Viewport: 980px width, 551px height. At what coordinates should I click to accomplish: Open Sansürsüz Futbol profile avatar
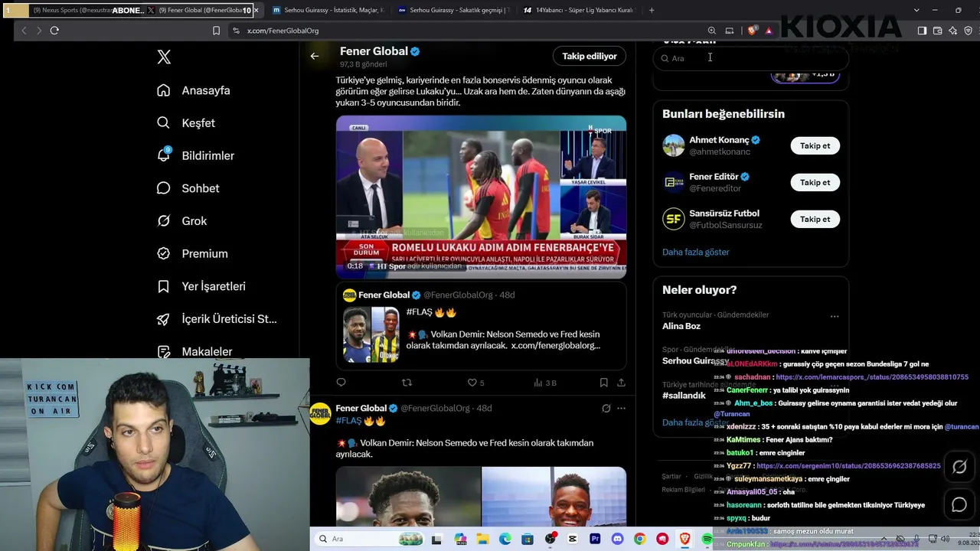pos(674,219)
